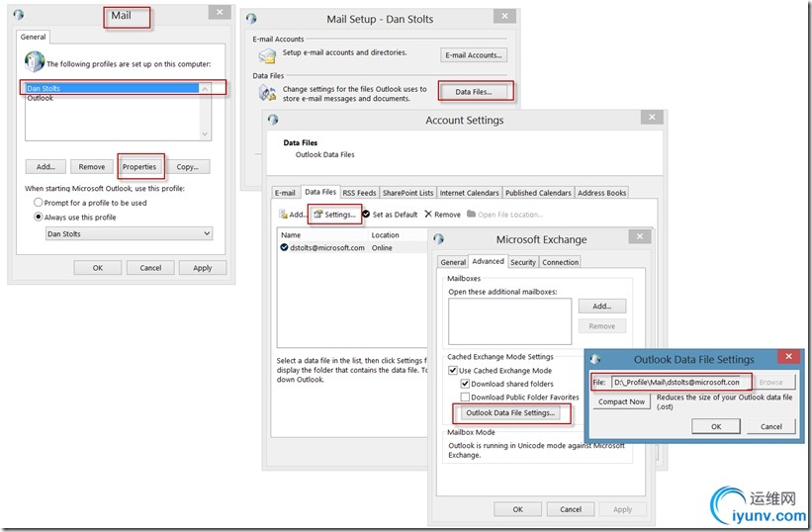Open SharePoint Lists tab
Image resolution: width=812 pixels, height=532 pixels.
408,193
